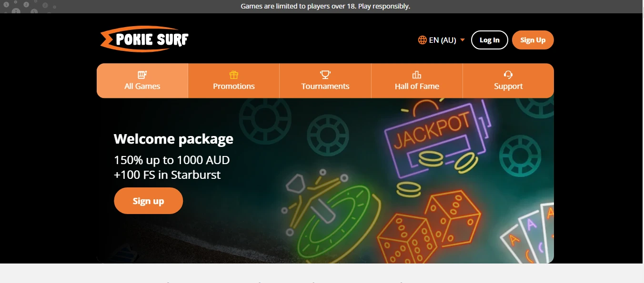Click the Support headset icon

pyautogui.click(x=508, y=75)
